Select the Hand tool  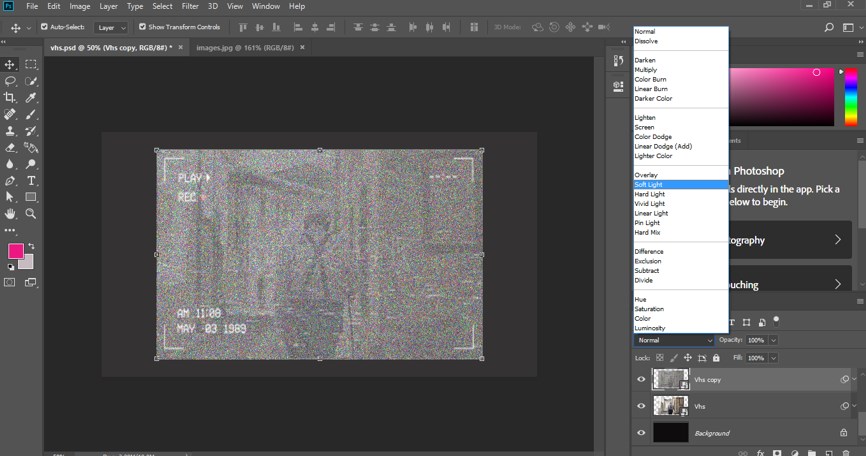10,213
